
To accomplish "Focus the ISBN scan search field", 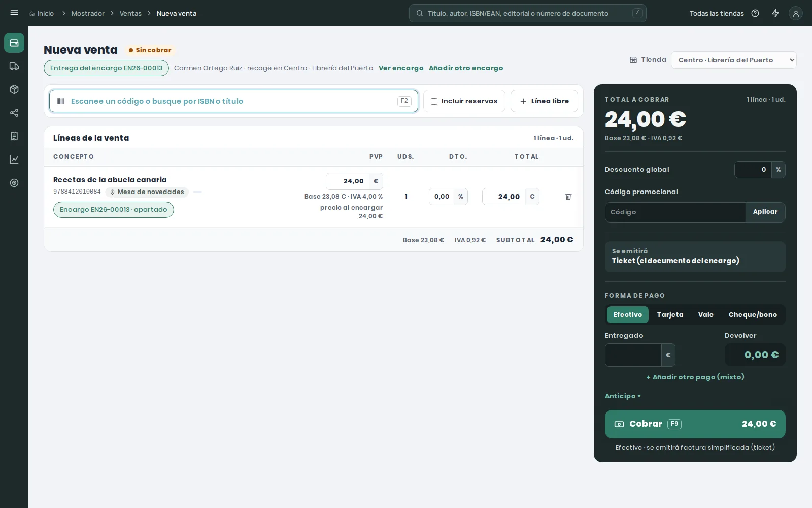I will (233, 101).
